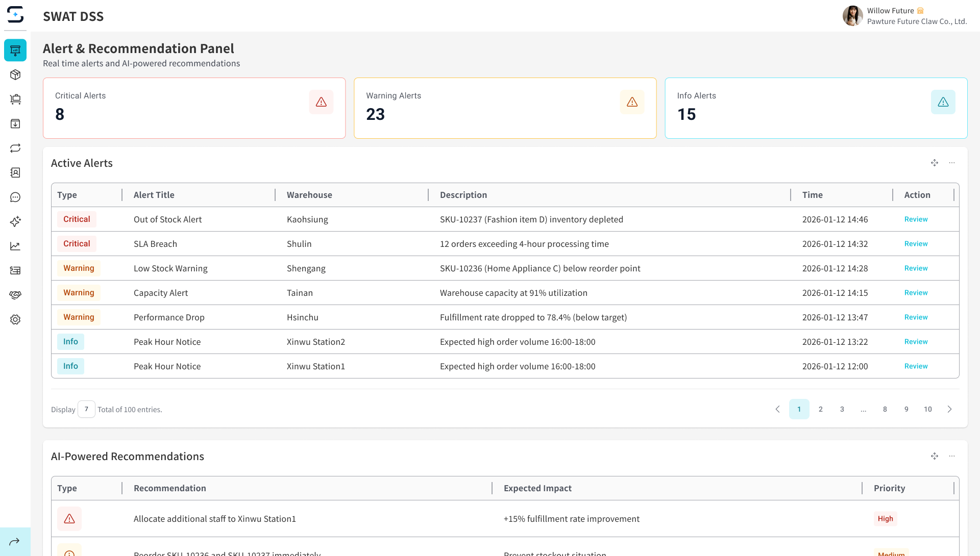Review the Out of Stock Alert
The image size is (980, 556).
pyautogui.click(x=916, y=219)
